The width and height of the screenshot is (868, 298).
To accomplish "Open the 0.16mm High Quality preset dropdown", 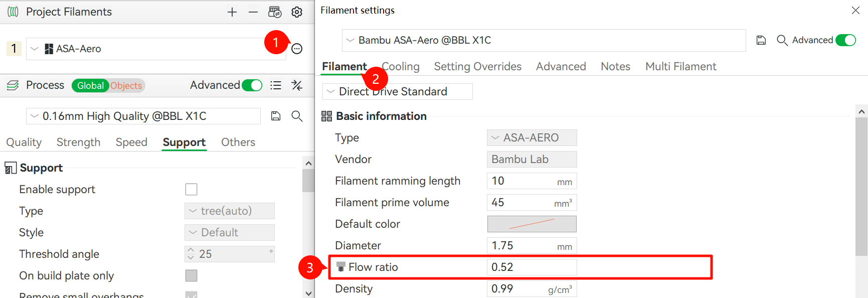I will [143, 116].
